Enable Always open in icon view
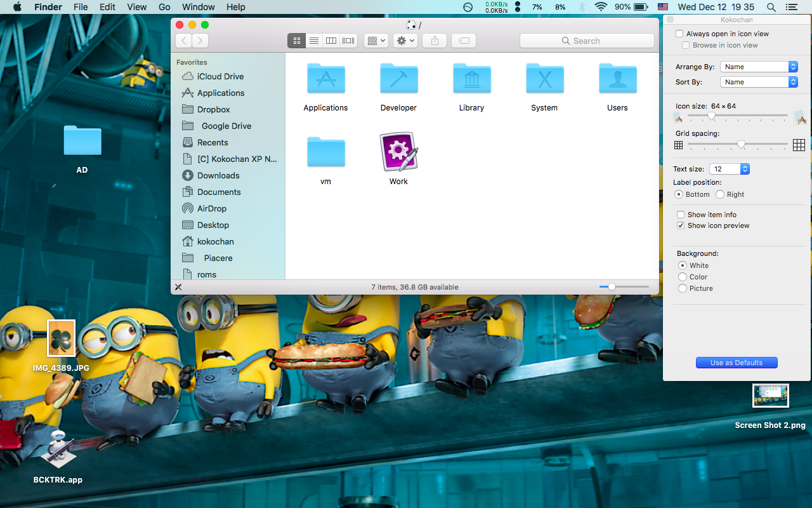Screen dimensions: 812x508 (x=679, y=34)
